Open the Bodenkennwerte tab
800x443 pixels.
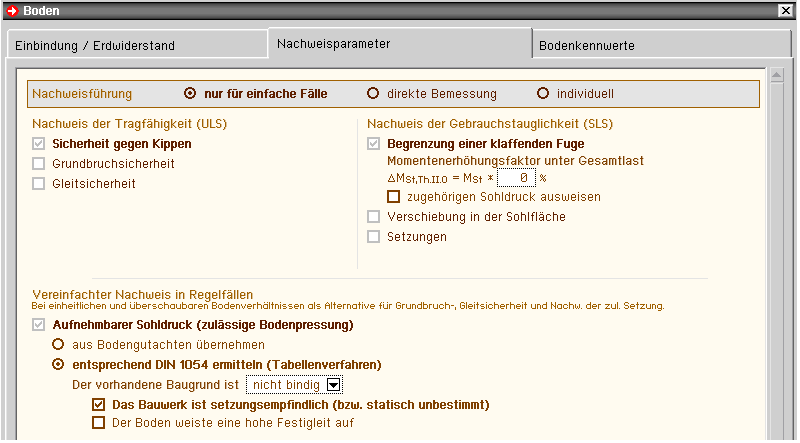tap(586, 45)
